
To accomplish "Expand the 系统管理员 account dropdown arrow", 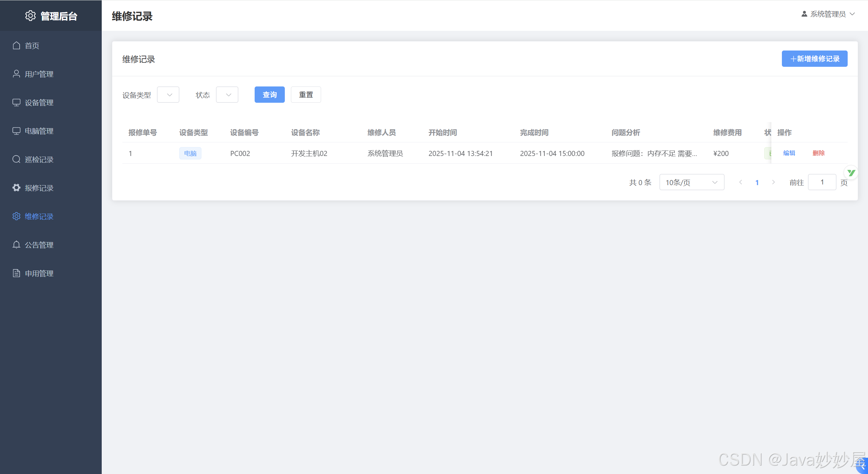I will pyautogui.click(x=852, y=14).
